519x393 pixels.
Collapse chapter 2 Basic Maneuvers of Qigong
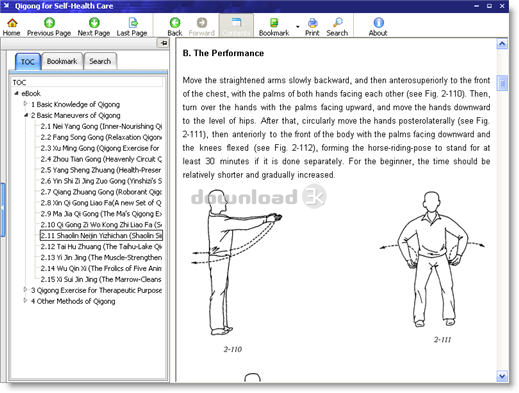[26, 115]
